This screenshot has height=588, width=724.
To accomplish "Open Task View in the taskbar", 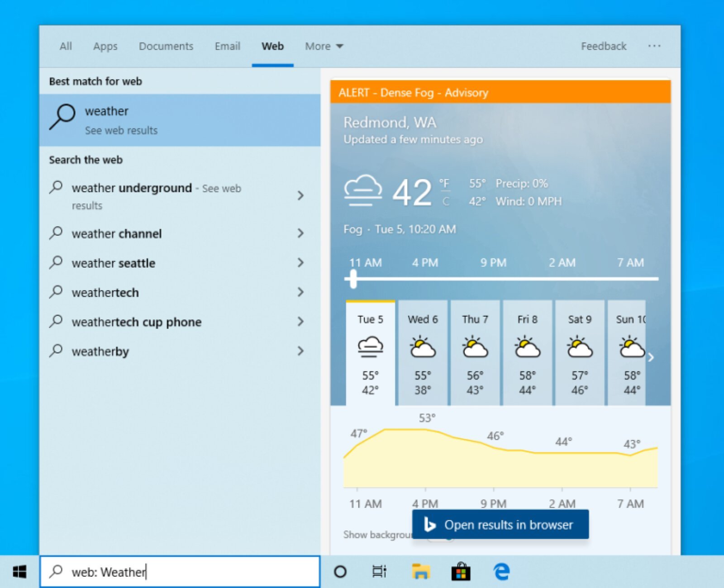I will tap(380, 572).
